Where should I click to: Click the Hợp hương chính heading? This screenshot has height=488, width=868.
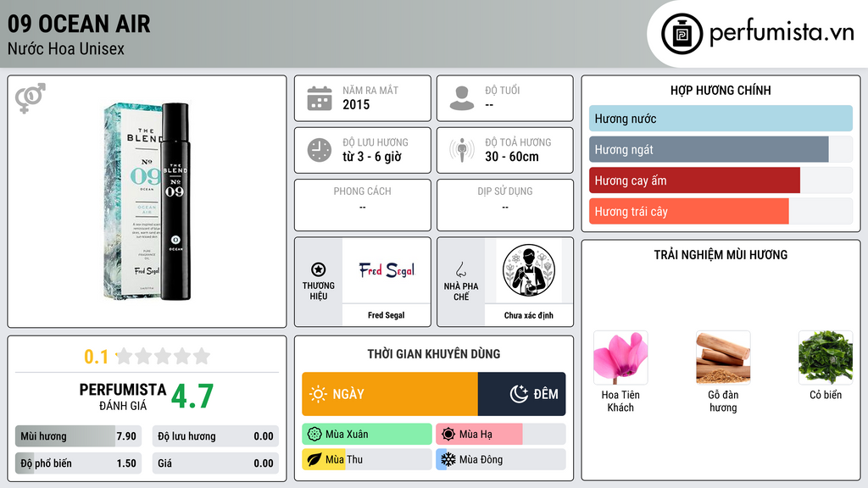coord(721,90)
